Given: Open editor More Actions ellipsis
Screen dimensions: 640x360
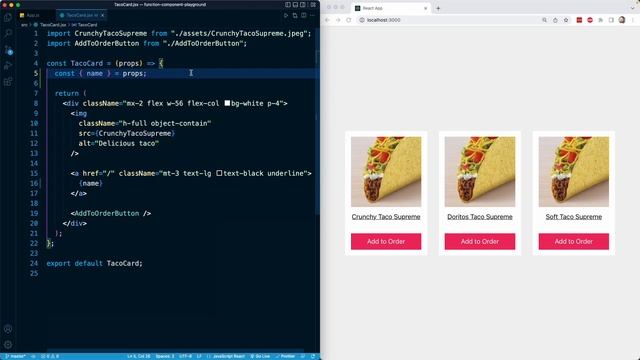Looking at the screenshot, I should 313,16.
